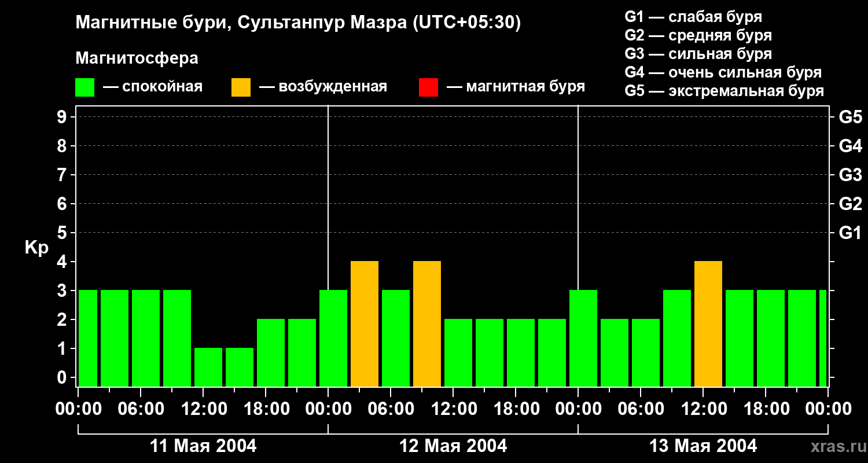868x463 pixels.
Task: Click the 'G3 — сильная буря' legend line
Action: coord(698,54)
